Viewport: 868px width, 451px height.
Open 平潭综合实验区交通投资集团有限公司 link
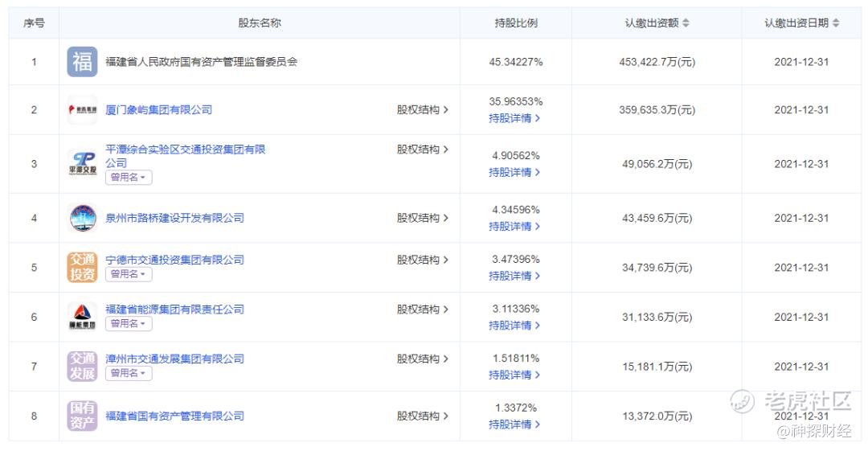[186, 156]
